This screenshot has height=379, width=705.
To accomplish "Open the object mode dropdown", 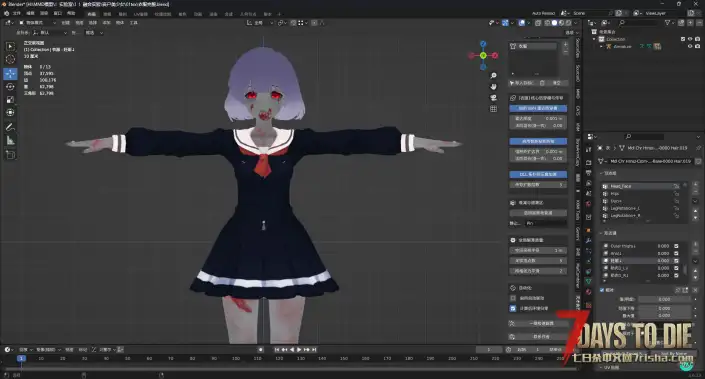I will pyautogui.click(x=37, y=22).
